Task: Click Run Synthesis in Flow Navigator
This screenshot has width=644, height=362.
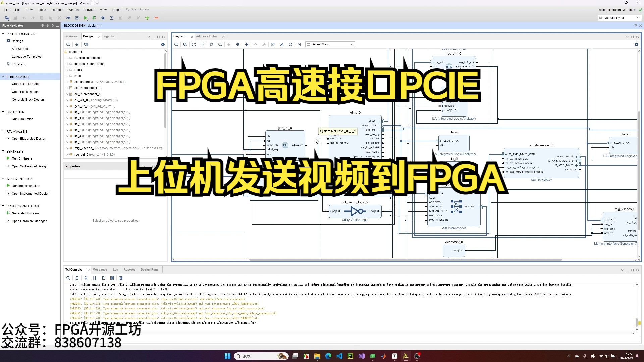Action: [x=22, y=159]
